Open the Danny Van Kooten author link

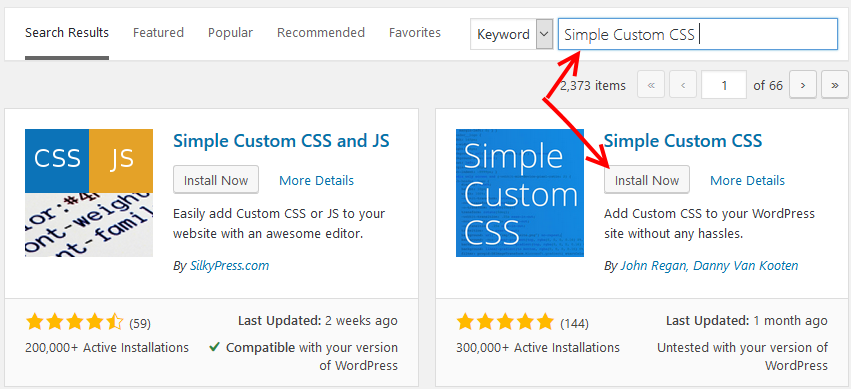coord(746,266)
